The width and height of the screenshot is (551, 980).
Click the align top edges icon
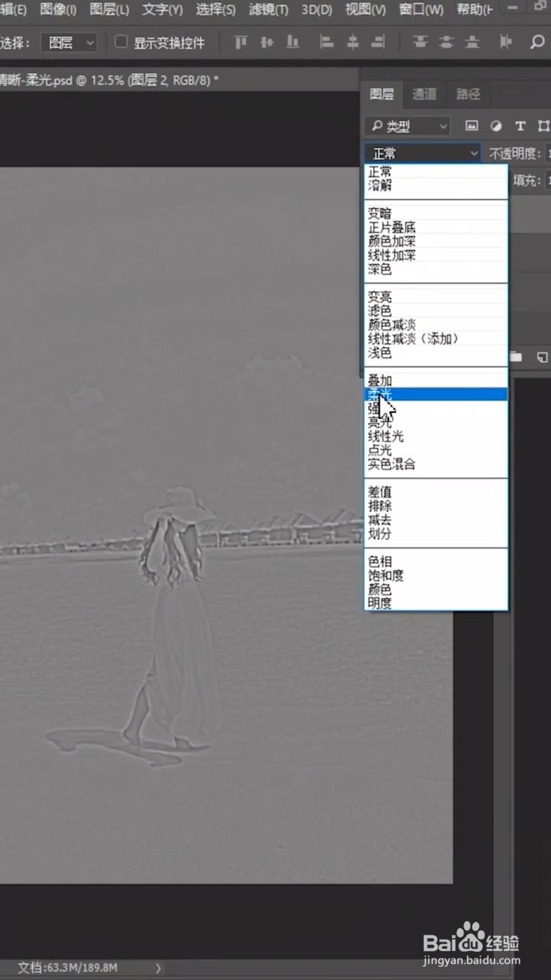(241, 42)
